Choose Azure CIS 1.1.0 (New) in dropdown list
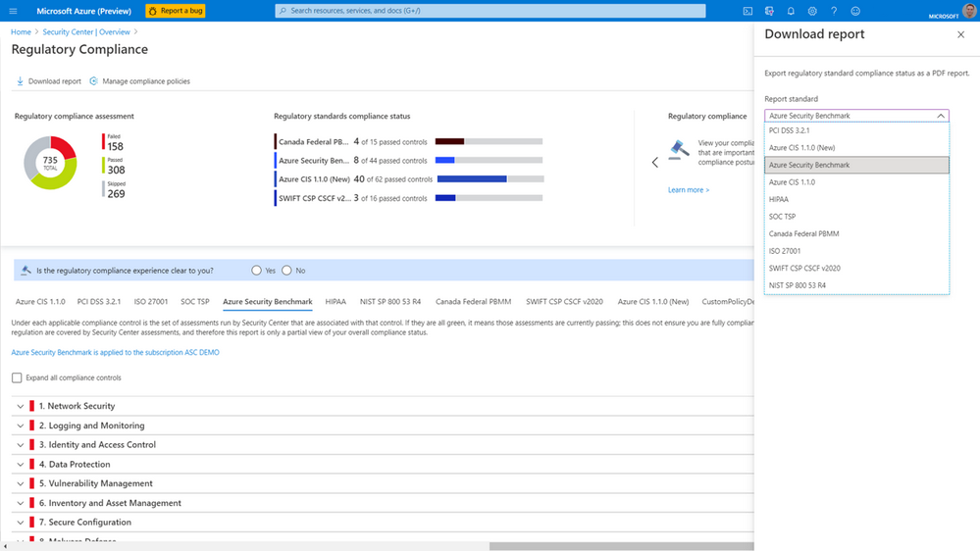Image resolution: width=980 pixels, height=551 pixels. [856, 148]
